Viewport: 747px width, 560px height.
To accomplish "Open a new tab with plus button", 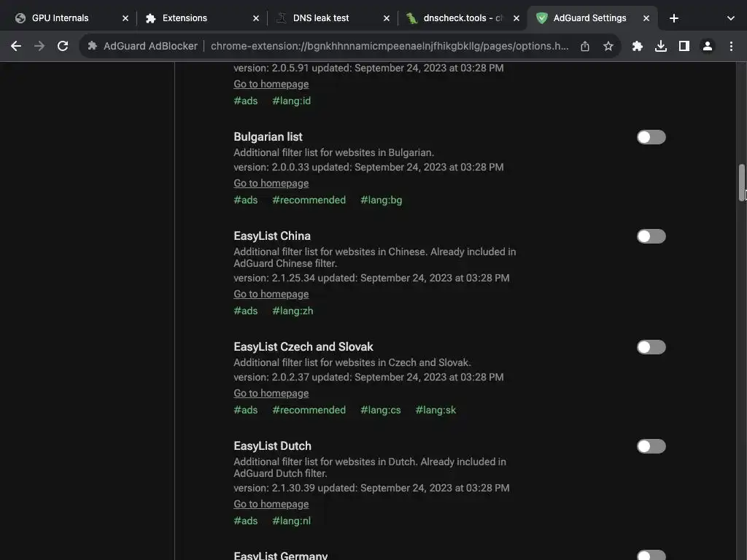I will click(x=673, y=18).
